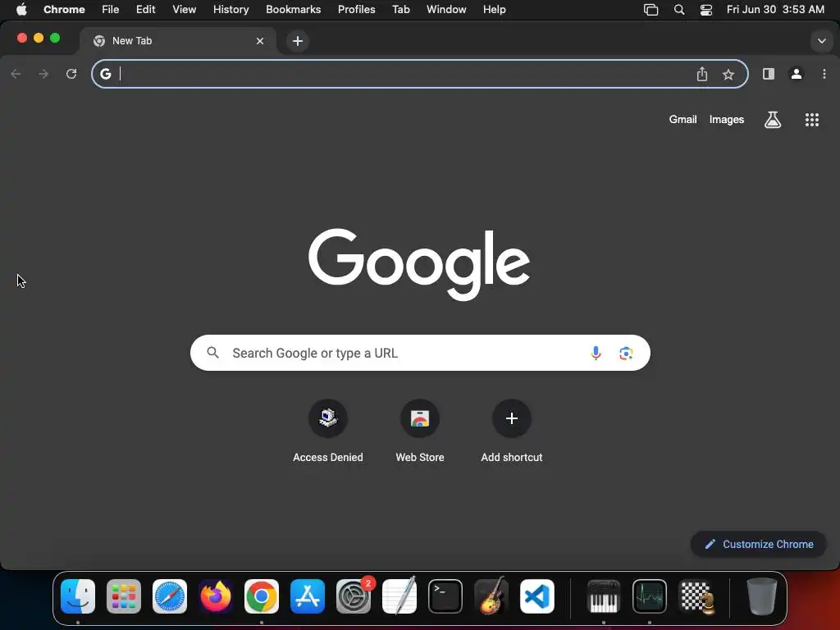Click the back navigation arrow
The height and width of the screenshot is (630, 840).
coord(16,74)
